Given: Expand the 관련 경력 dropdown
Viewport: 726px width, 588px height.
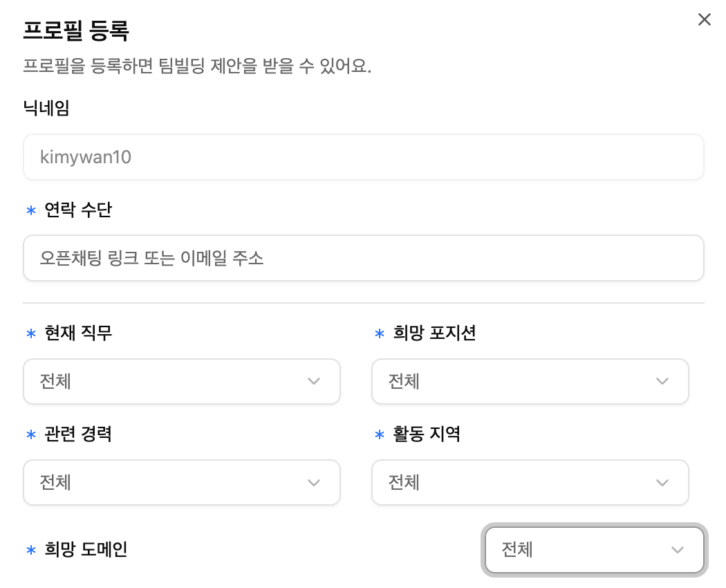Looking at the screenshot, I should [x=181, y=482].
